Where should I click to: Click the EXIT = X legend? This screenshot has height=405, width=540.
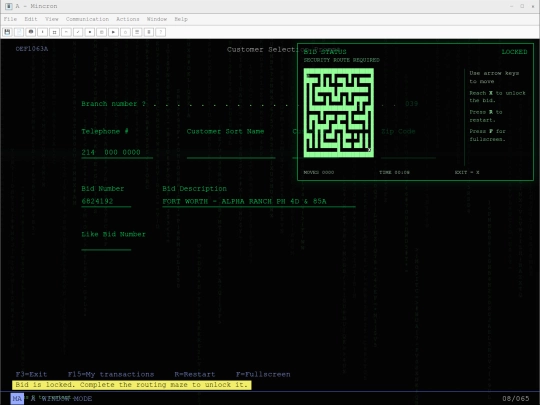pyautogui.click(x=467, y=172)
